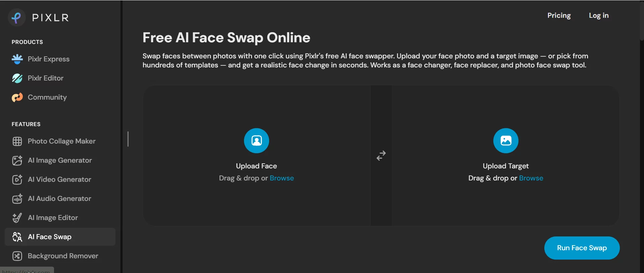Viewport: 644px width, 273px height.
Task: Browse for a face photo under Upload Face
Action: click(x=282, y=178)
